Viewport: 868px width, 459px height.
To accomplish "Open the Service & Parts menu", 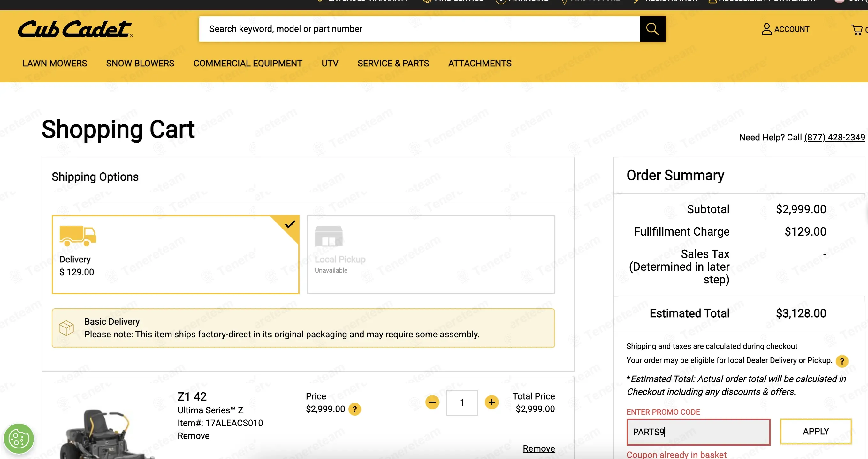I will pos(393,63).
